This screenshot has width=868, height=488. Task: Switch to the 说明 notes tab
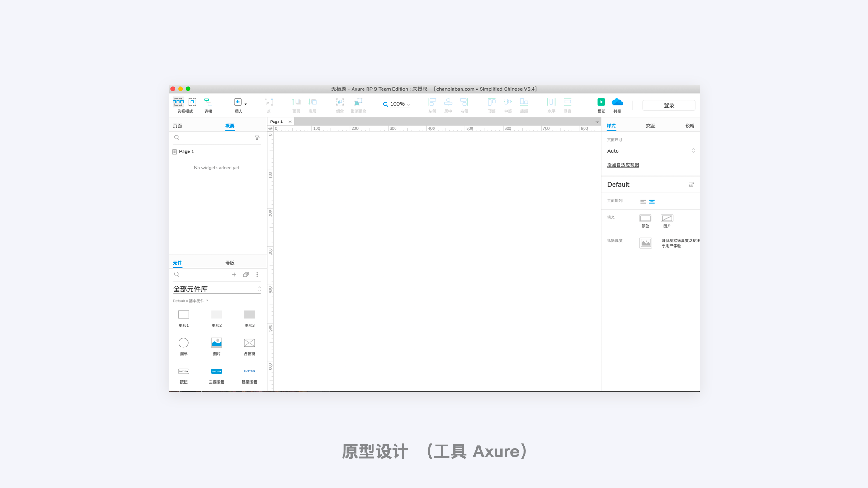click(x=690, y=126)
